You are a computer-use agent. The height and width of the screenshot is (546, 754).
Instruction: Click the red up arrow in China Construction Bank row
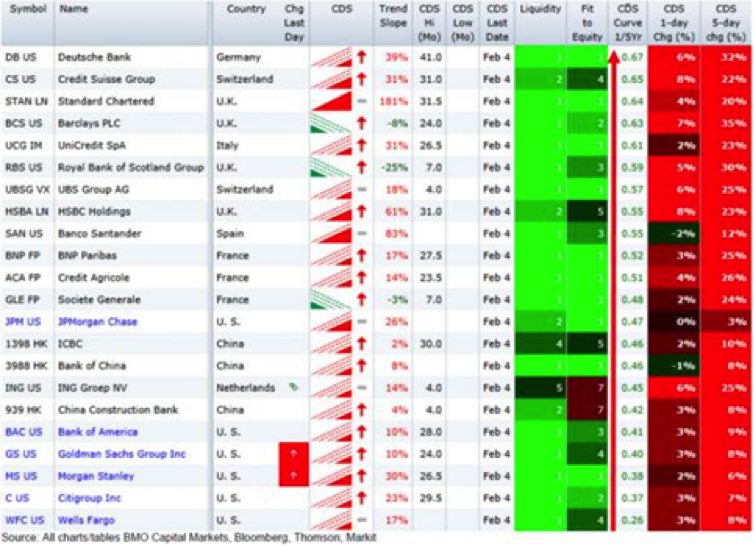362,410
